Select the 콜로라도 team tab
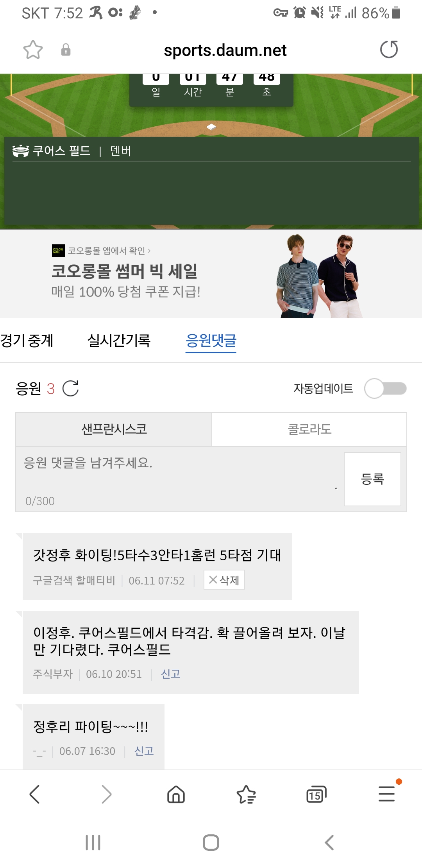 (309, 429)
